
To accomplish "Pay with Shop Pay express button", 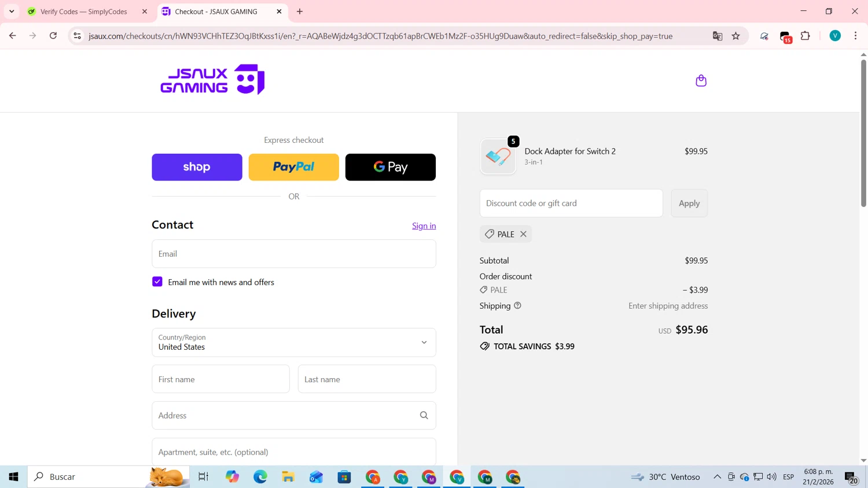I will click(197, 167).
